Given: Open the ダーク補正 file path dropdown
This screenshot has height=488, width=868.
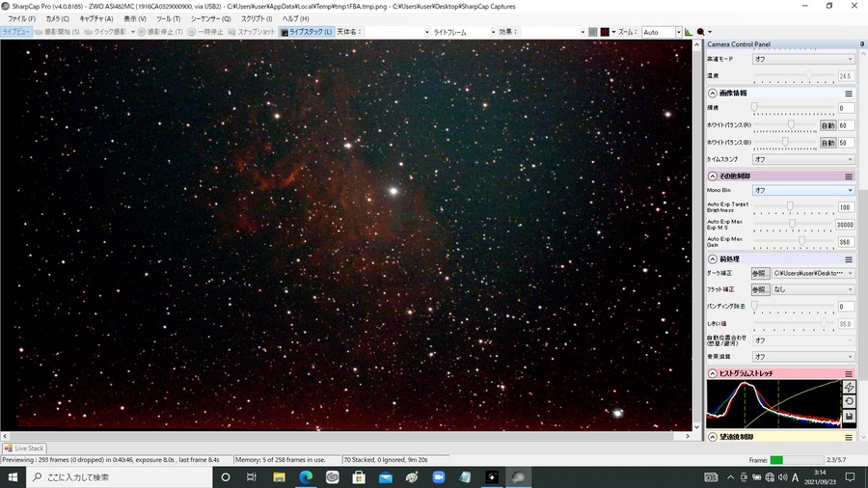Looking at the screenshot, I should point(813,273).
